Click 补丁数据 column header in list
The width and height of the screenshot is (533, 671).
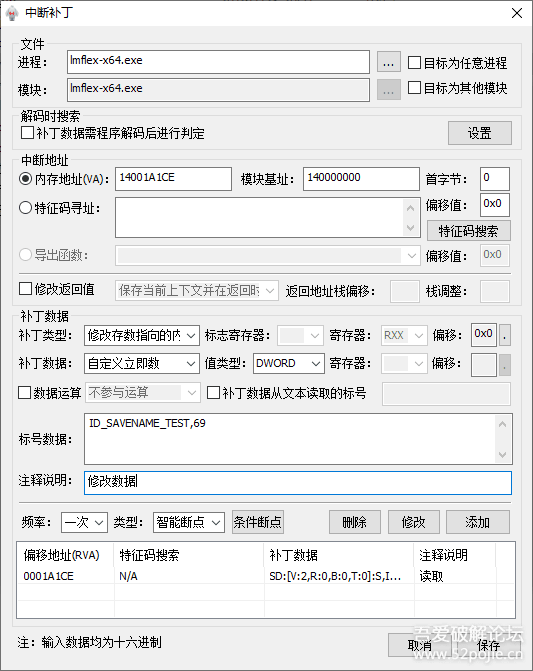click(339, 555)
